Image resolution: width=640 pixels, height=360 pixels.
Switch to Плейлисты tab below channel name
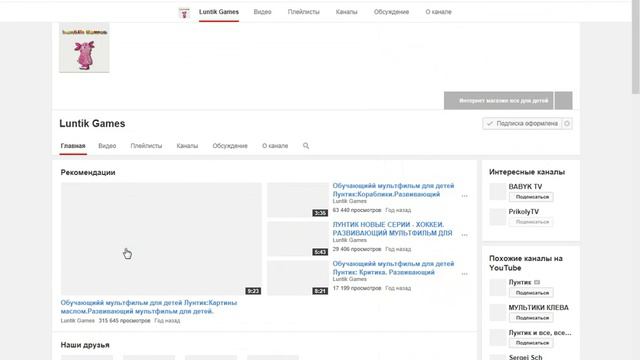click(146, 146)
